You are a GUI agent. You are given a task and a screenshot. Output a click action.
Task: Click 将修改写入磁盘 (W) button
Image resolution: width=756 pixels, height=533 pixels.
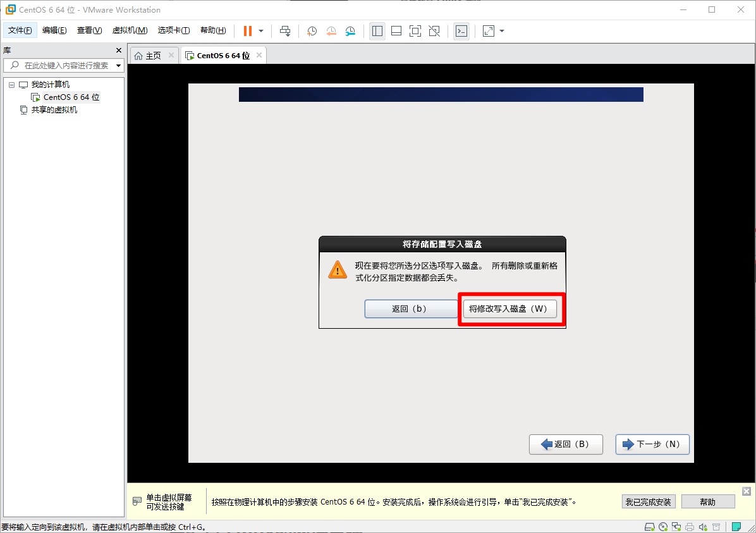pyautogui.click(x=509, y=309)
